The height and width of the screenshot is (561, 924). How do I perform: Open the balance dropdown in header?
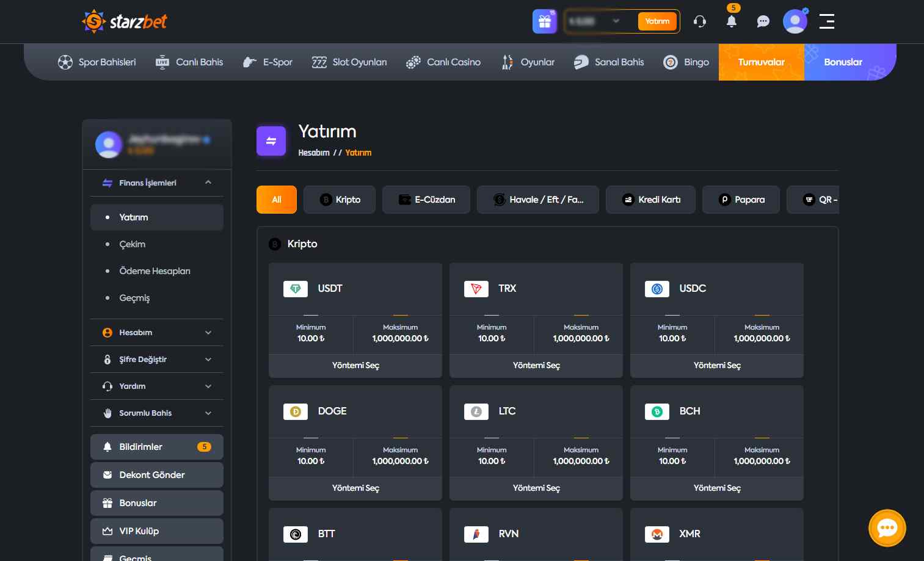pyautogui.click(x=616, y=21)
